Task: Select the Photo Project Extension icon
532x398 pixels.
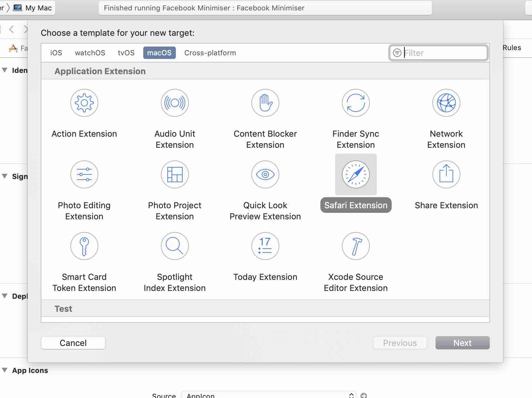Action: (x=175, y=174)
